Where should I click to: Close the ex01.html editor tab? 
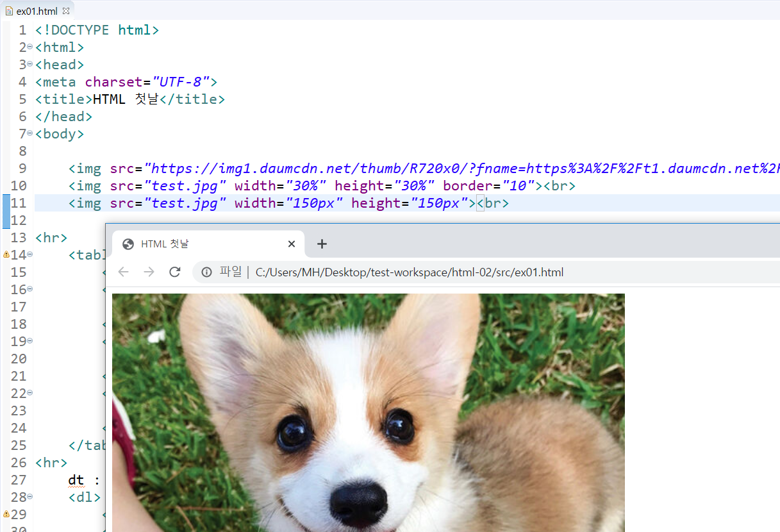point(66,11)
